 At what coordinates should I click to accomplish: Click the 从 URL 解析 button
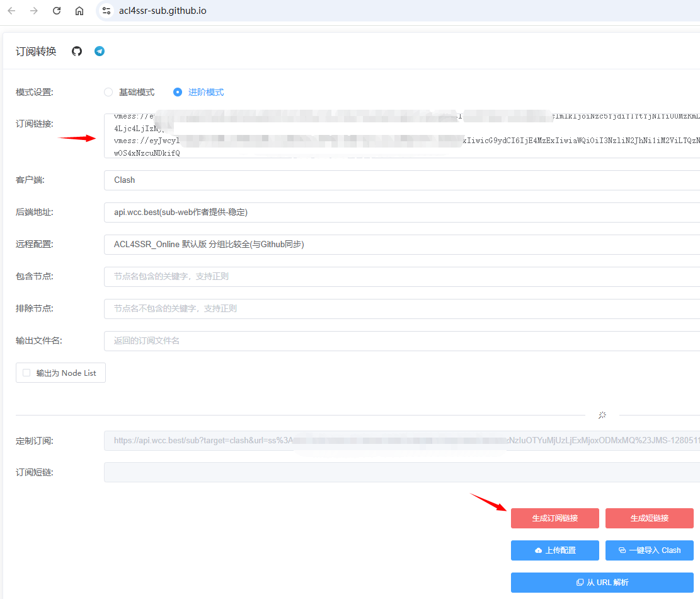602,583
